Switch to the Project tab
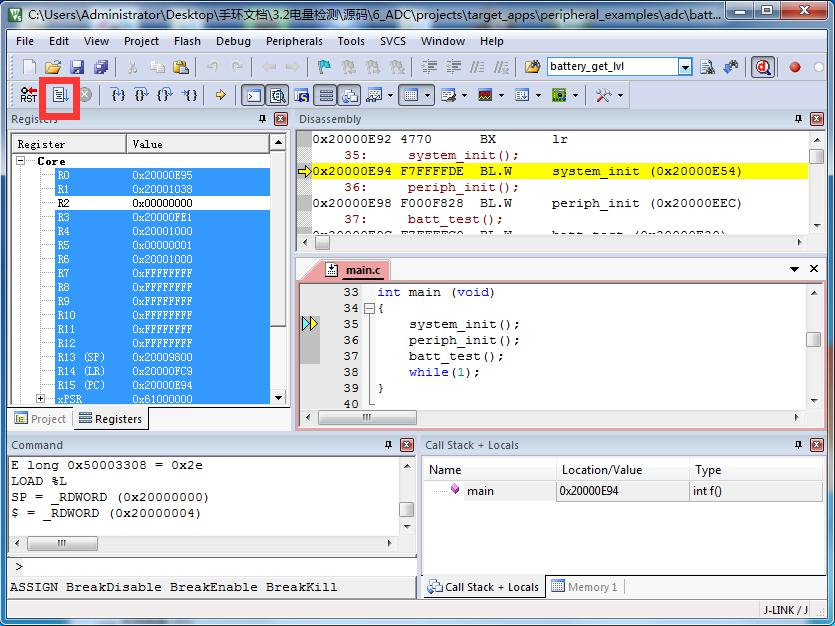The height and width of the screenshot is (626, 835). pos(40,419)
